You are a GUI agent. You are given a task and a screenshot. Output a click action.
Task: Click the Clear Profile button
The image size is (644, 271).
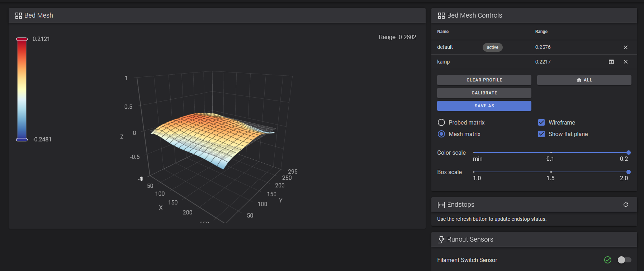[x=484, y=80]
